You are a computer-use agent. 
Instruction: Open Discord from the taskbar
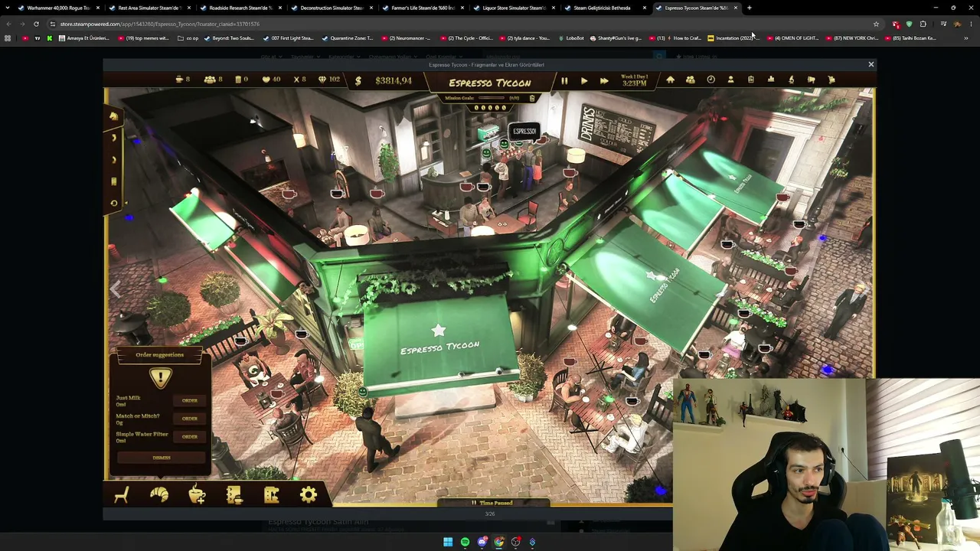point(482,542)
